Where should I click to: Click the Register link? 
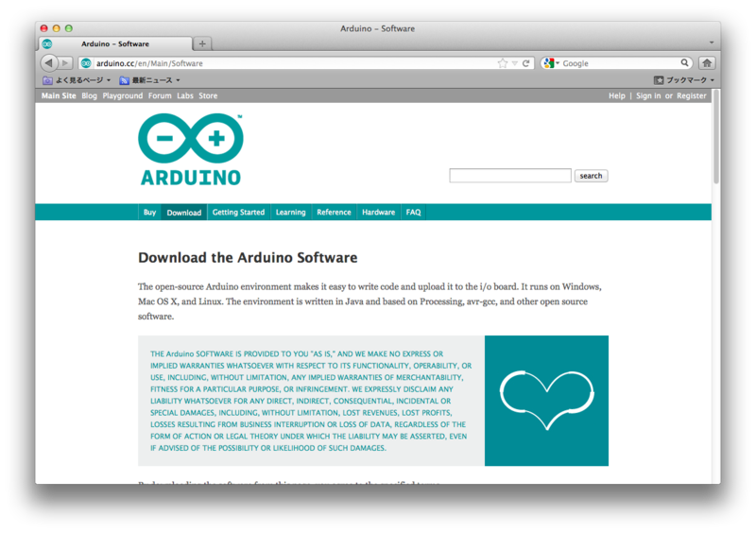(x=692, y=95)
